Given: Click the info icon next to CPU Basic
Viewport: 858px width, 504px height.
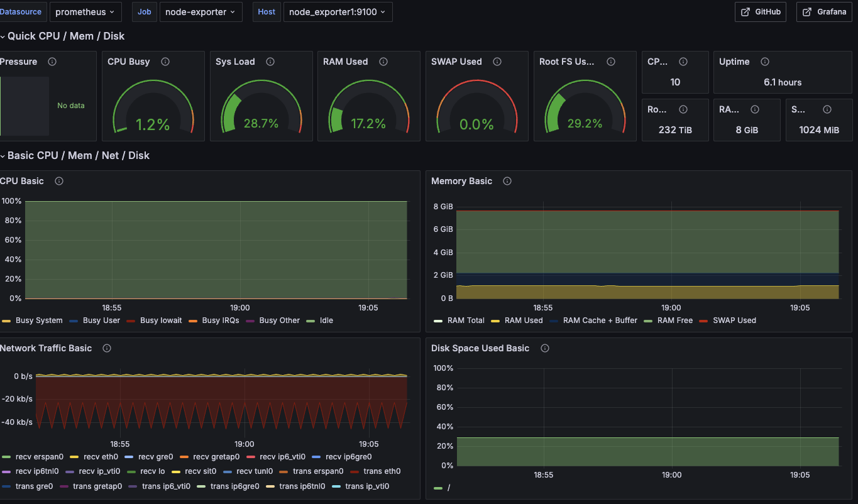Looking at the screenshot, I should tap(59, 181).
